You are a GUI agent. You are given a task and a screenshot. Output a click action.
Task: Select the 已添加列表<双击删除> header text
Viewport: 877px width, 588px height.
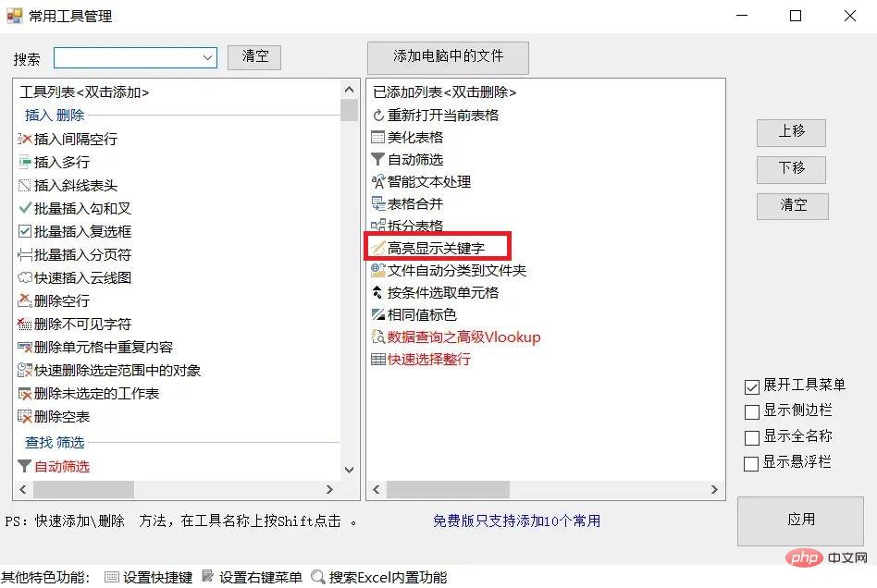pyautogui.click(x=445, y=92)
